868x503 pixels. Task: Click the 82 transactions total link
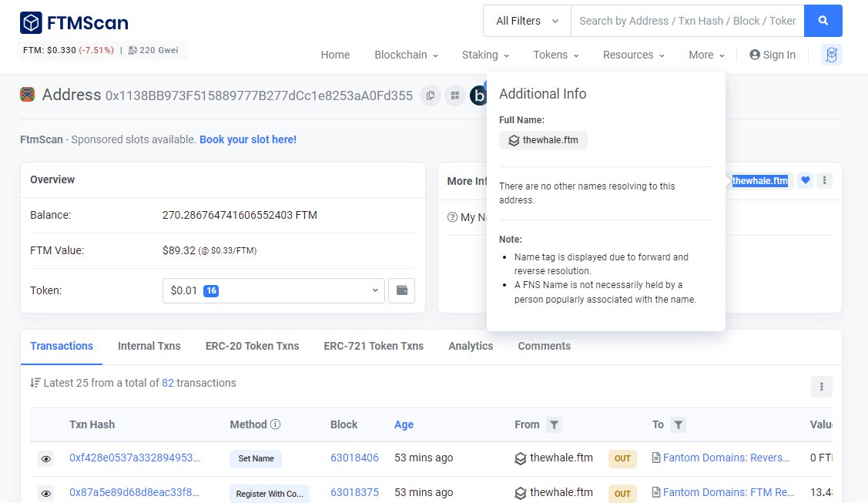pyautogui.click(x=168, y=383)
